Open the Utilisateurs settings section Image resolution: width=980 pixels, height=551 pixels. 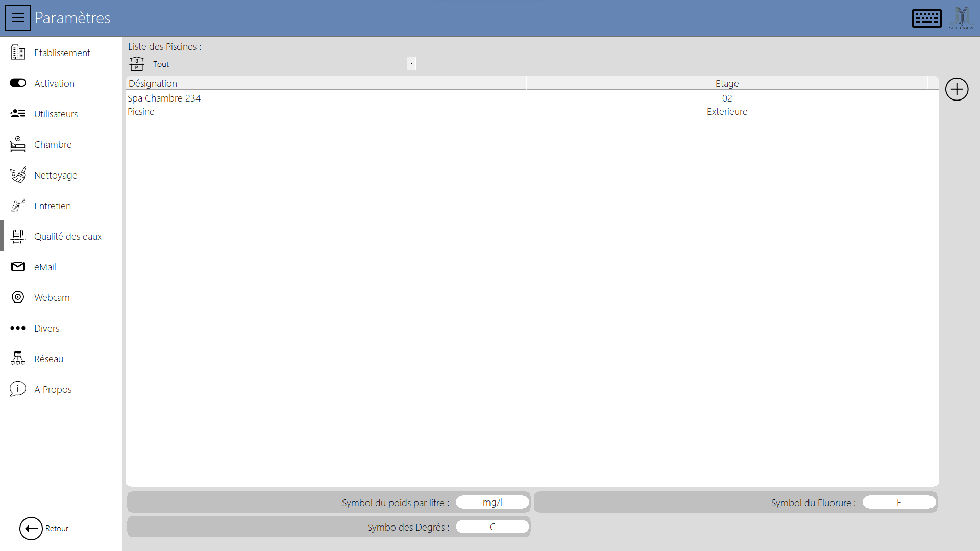pos(56,114)
